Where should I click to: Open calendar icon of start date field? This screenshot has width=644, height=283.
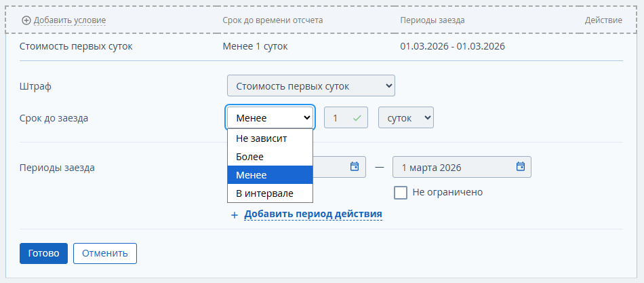click(354, 166)
